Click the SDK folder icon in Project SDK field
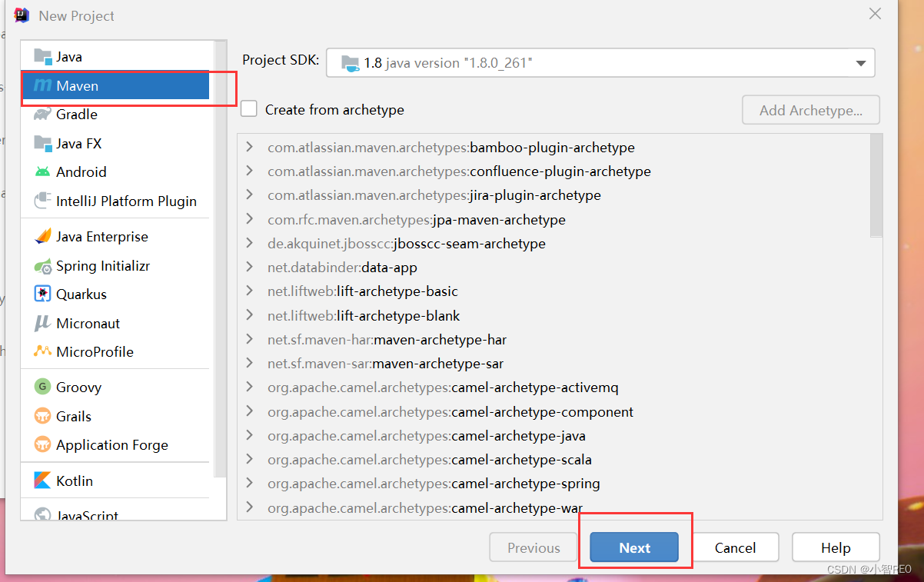This screenshot has height=582, width=924. [x=350, y=63]
